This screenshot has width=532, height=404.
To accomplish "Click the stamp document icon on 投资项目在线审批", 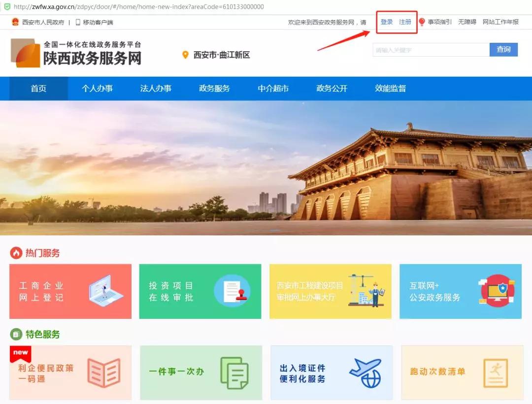I will 232,291.
